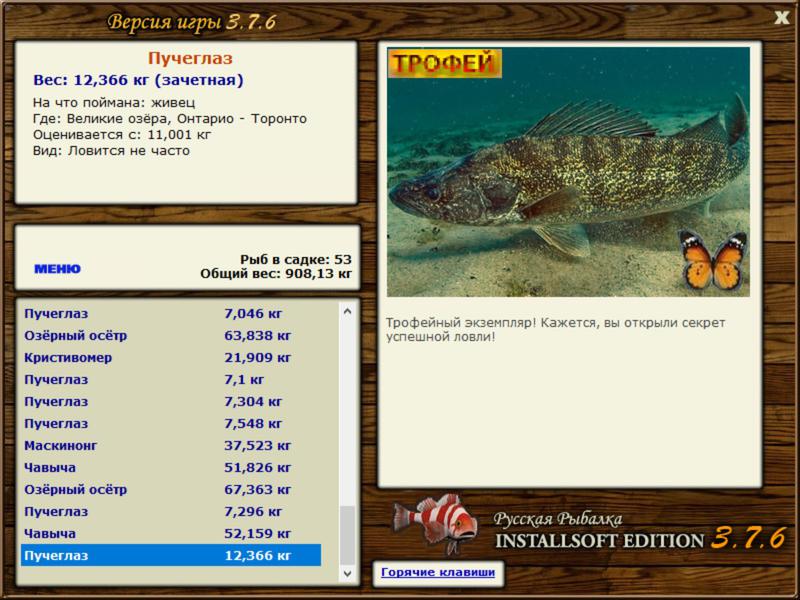Open the МЕНЮ link
The image size is (800, 600).
[x=57, y=268]
